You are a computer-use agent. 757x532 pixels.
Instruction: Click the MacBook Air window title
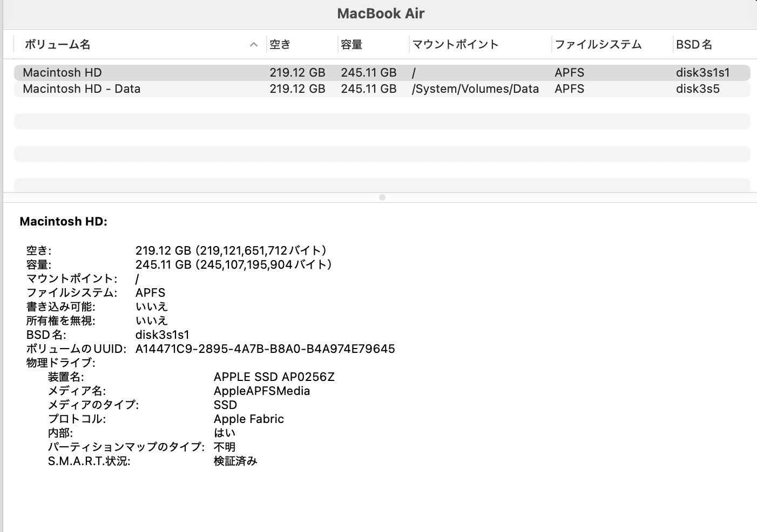tap(381, 13)
